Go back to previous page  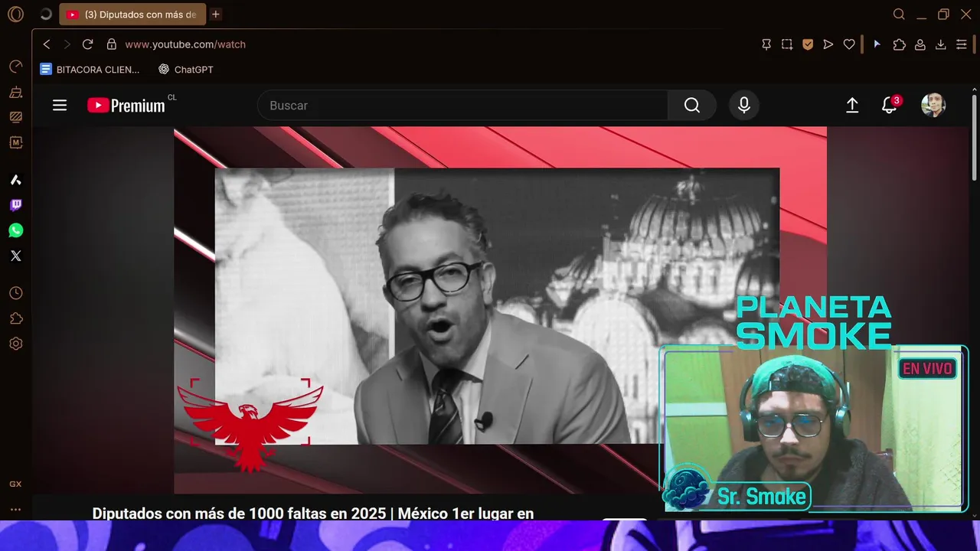pyautogui.click(x=47, y=44)
